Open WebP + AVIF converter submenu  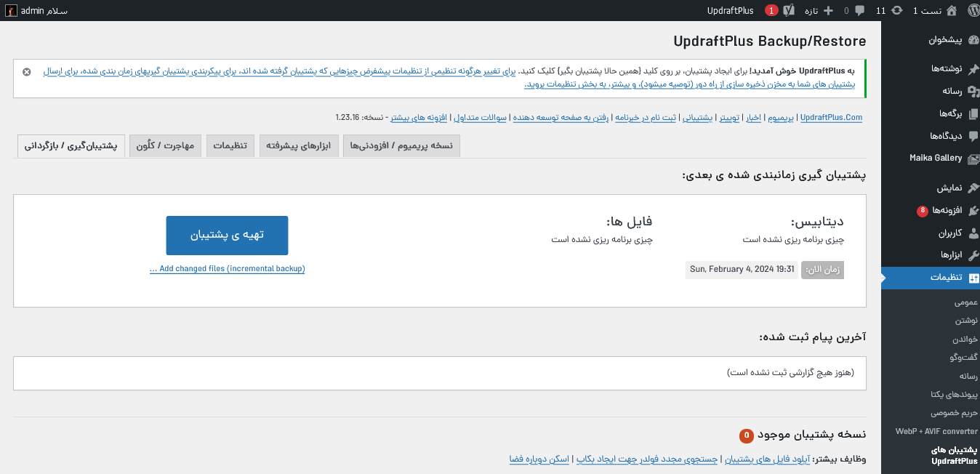coord(936,431)
